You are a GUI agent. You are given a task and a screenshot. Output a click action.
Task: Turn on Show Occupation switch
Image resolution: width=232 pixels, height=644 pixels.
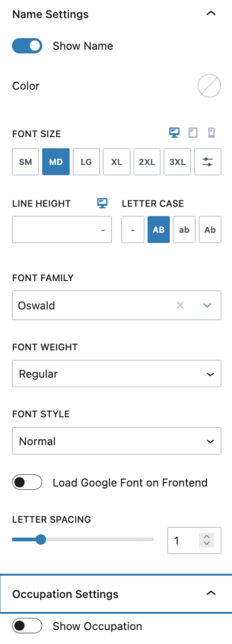[x=27, y=626]
